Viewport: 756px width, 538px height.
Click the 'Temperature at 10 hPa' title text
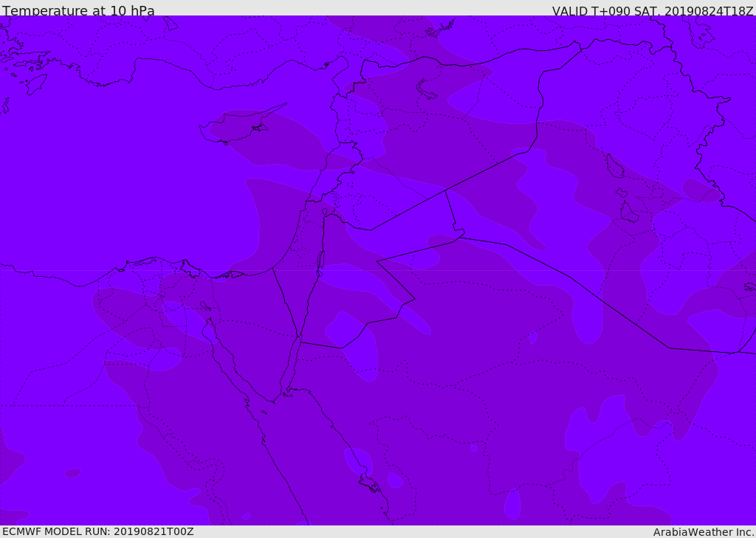pyautogui.click(x=78, y=10)
